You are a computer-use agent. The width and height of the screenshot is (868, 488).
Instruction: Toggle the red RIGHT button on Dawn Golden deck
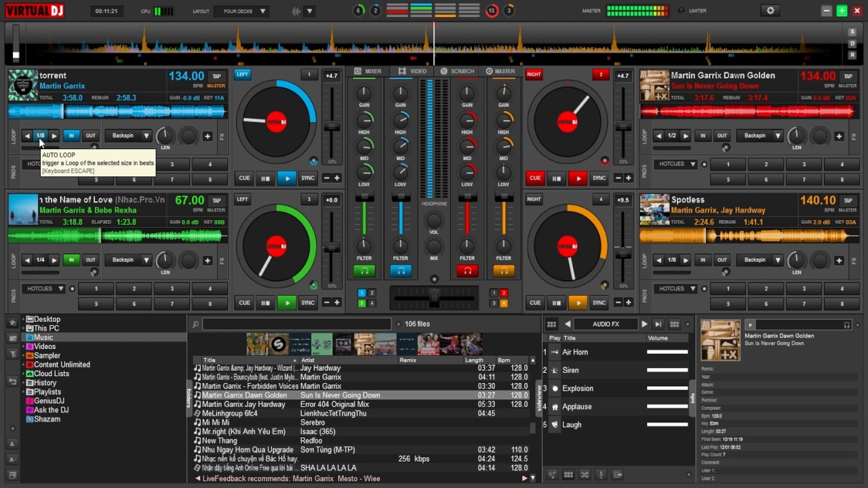click(534, 75)
